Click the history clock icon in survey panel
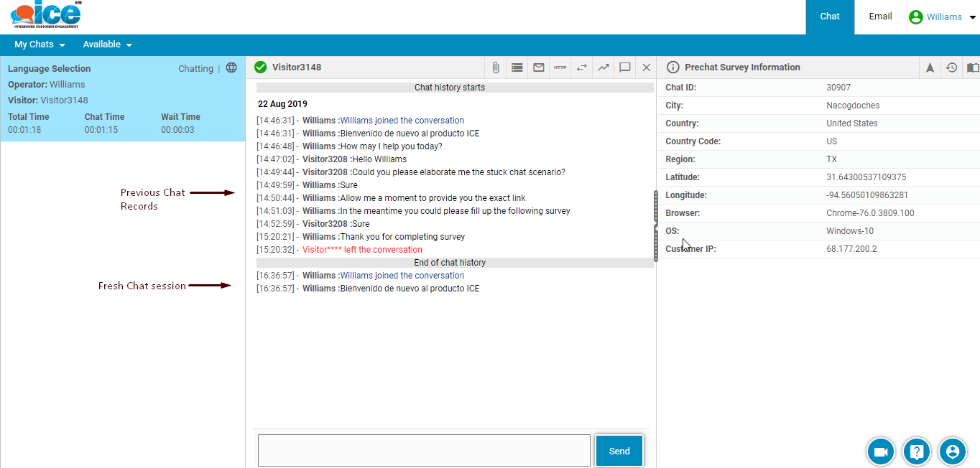980x468 pixels. 951,67
